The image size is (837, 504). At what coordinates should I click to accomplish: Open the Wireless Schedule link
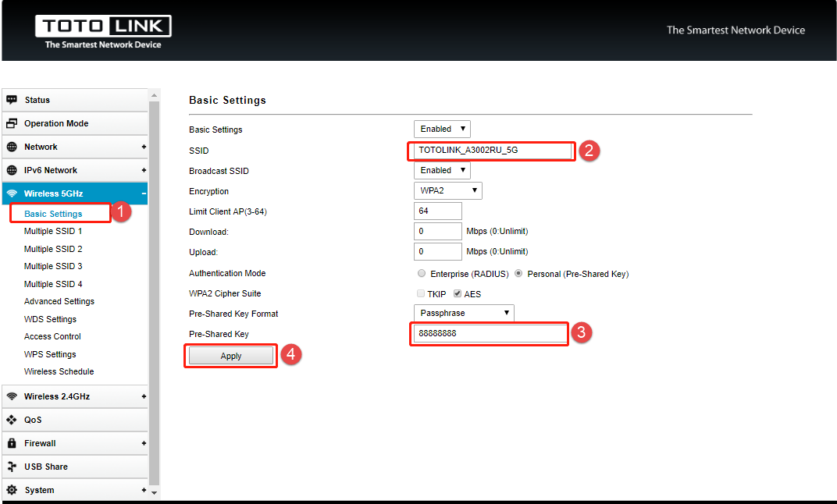tap(59, 371)
